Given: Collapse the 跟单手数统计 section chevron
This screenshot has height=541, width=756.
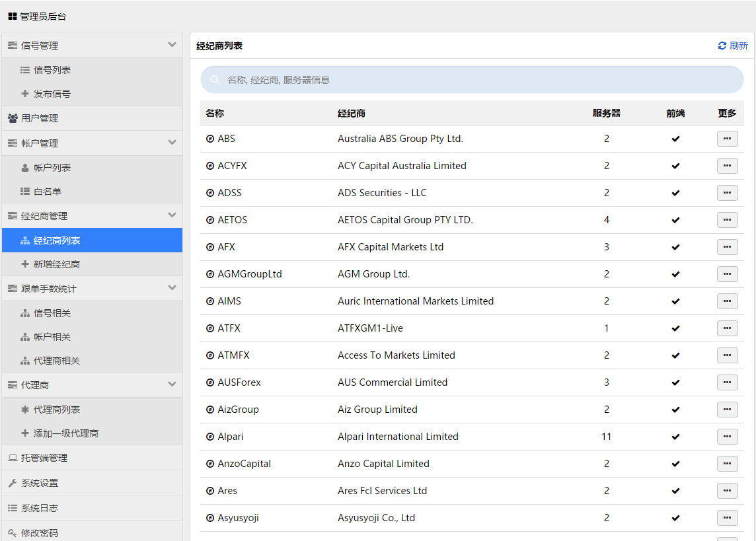Looking at the screenshot, I should click(x=172, y=288).
